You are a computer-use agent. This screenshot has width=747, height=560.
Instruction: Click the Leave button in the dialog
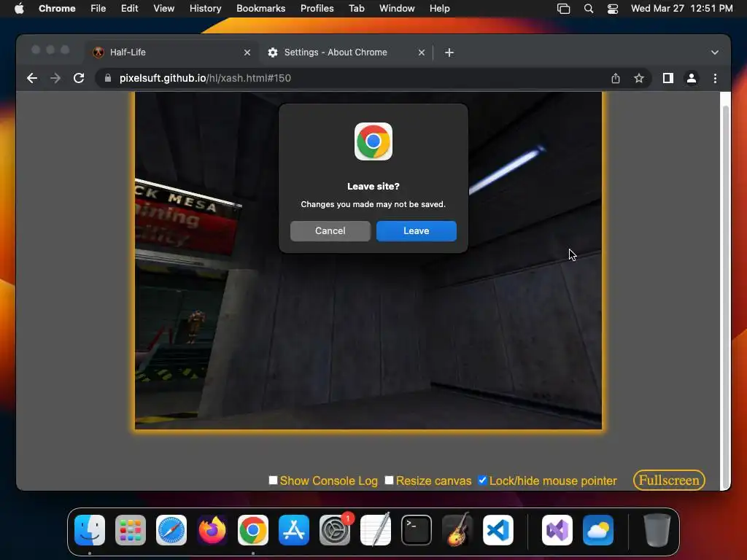click(416, 231)
